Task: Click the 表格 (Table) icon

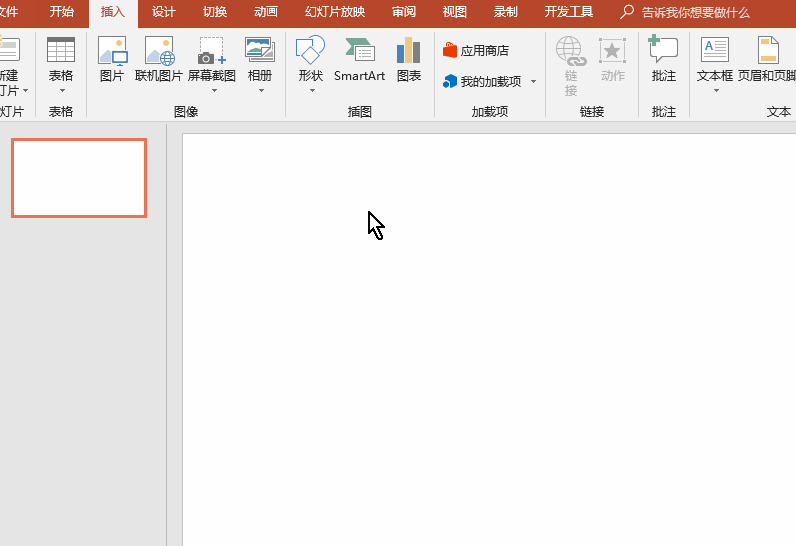Action: (60, 50)
